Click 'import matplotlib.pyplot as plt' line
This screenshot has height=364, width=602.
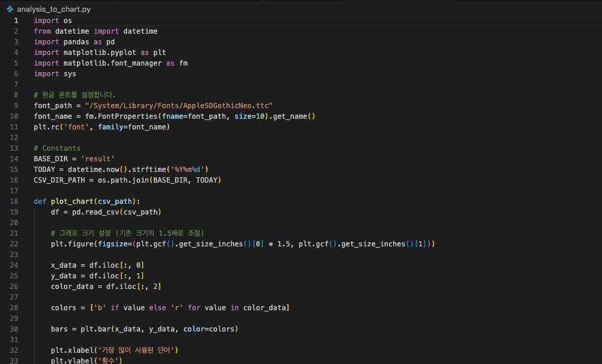[x=100, y=53]
